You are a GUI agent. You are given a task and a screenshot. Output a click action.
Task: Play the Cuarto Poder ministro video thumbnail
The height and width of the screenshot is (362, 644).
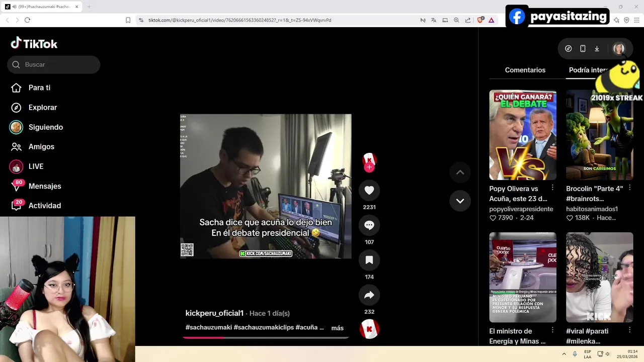pos(523,277)
